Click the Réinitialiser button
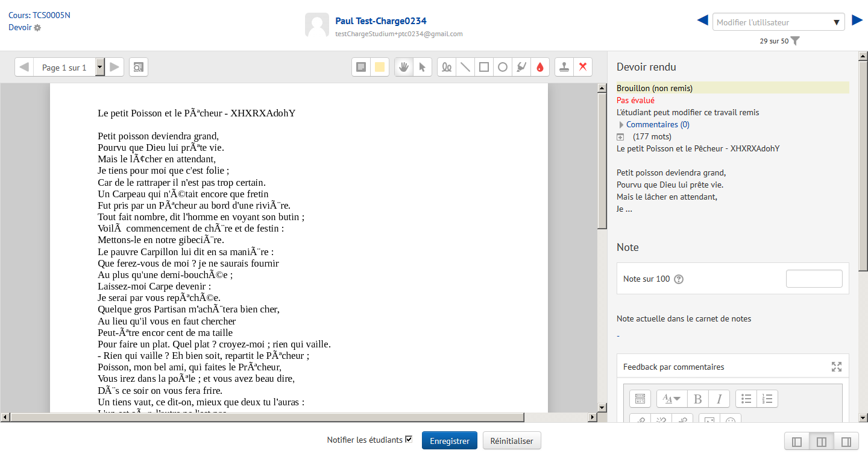The width and height of the screenshot is (868, 459). point(512,441)
